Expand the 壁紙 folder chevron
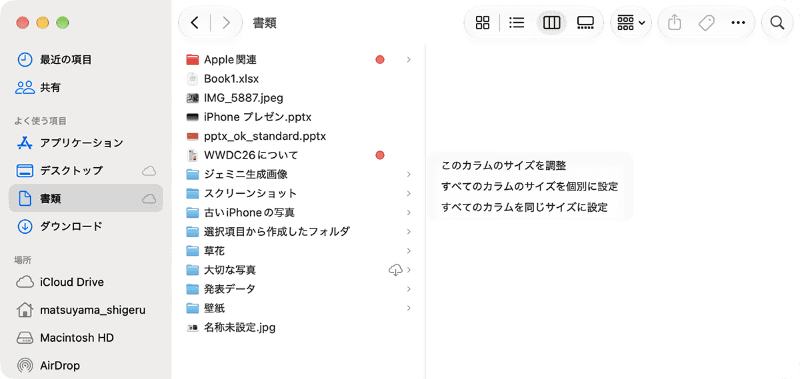 click(409, 308)
